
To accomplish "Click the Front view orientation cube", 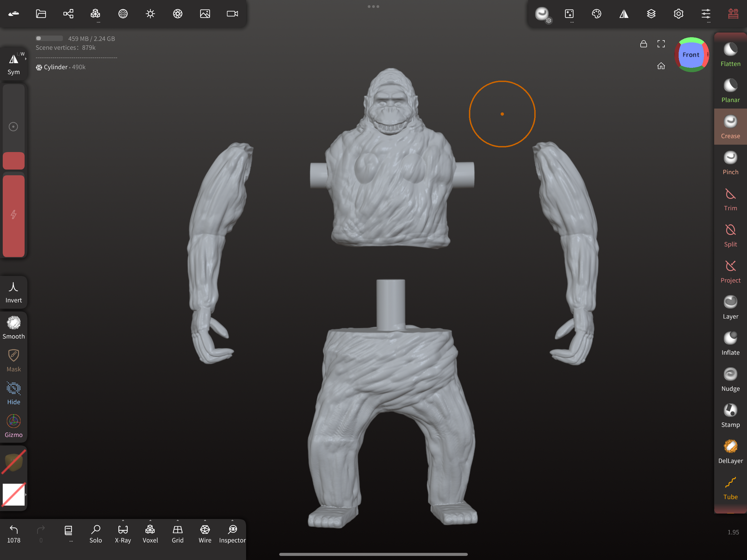I will (691, 55).
